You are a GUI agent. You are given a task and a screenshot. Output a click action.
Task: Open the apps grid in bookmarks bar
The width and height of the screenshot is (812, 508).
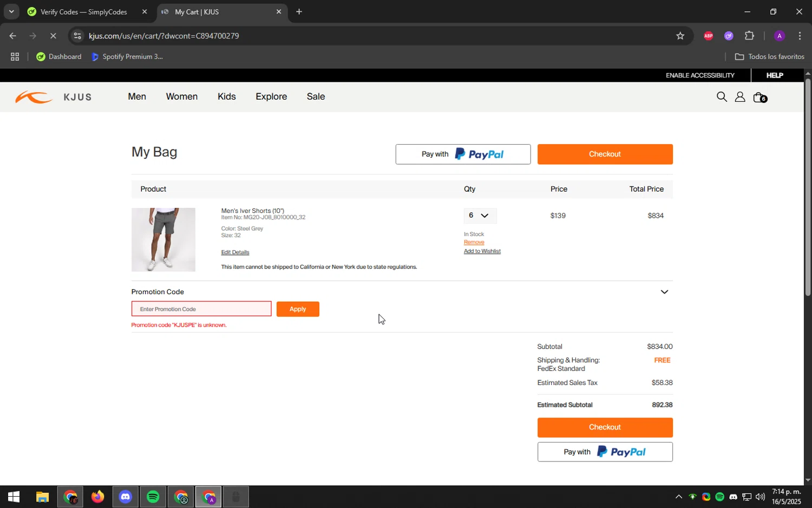coord(15,56)
